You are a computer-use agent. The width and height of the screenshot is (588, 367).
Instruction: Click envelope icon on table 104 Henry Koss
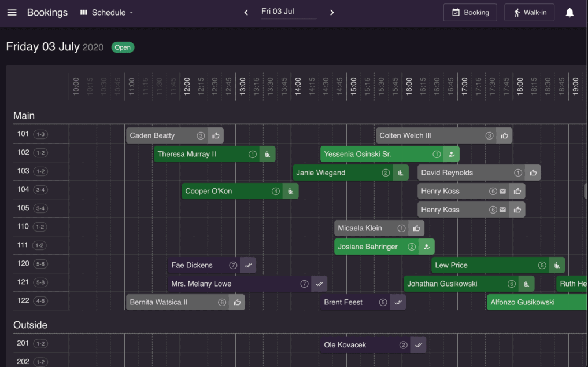tap(502, 191)
